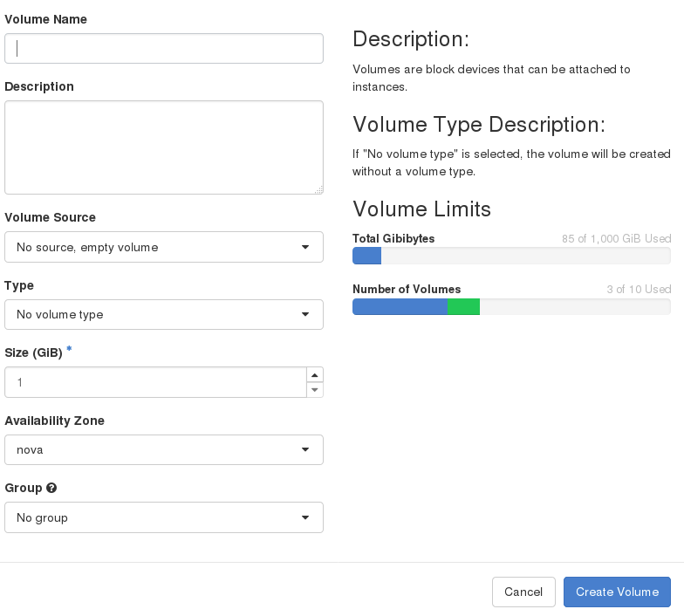The width and height of the screenshot is (684, 616).
Task: Click the Group help question mark icon
Action: pos(51,489)
